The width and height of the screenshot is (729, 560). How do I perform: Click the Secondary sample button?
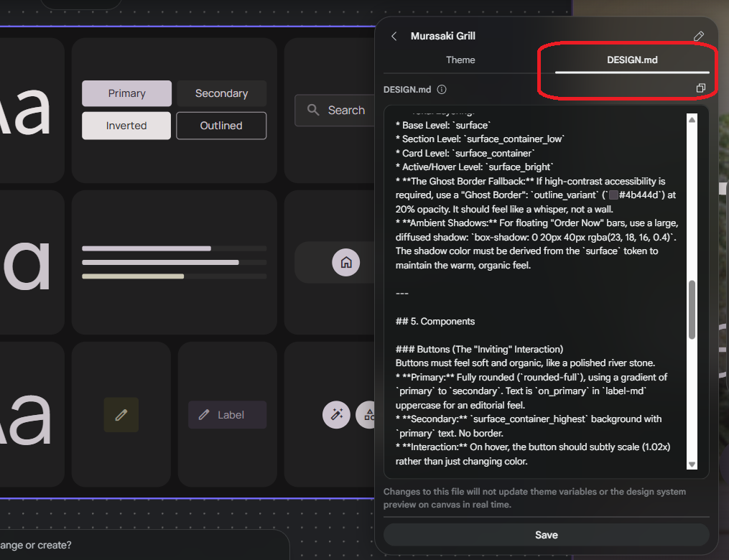point(221,93)
